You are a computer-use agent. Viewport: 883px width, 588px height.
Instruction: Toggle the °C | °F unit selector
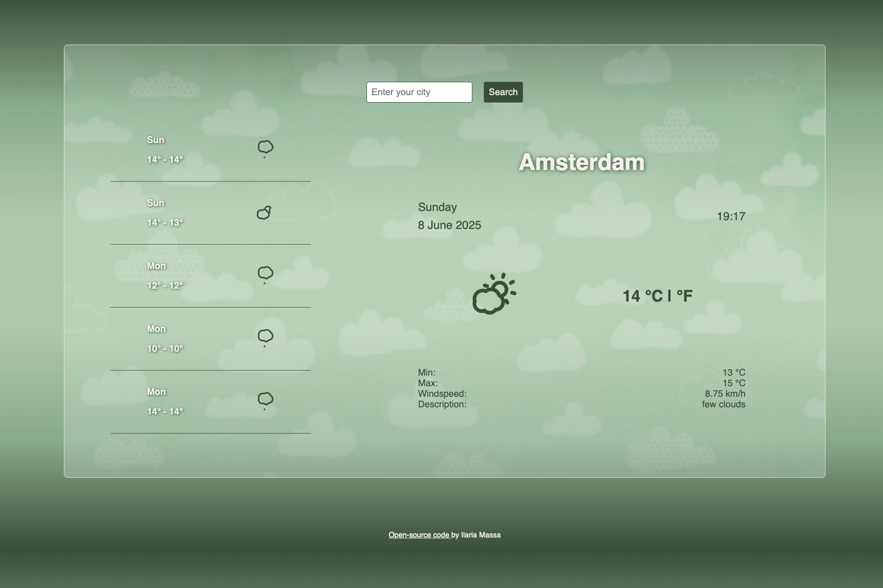[x=669, y=296]
